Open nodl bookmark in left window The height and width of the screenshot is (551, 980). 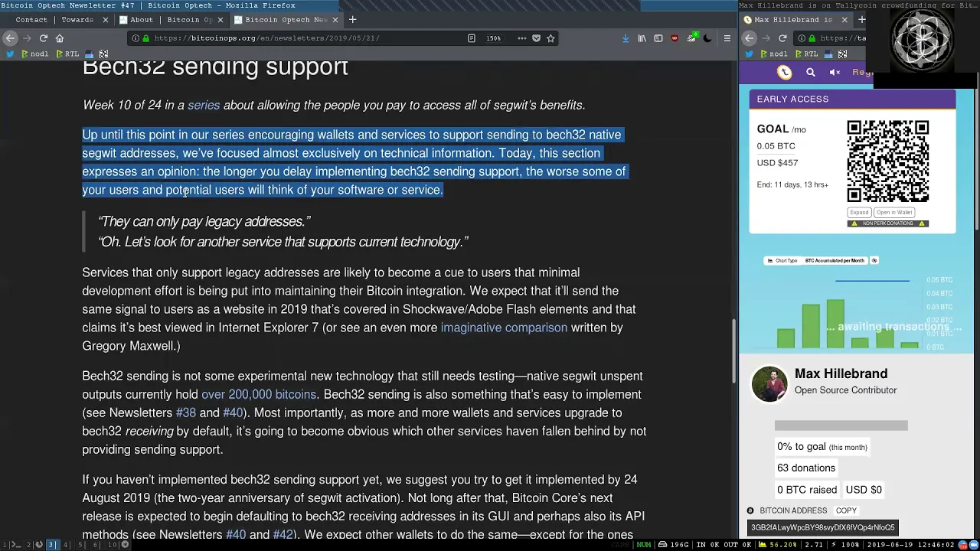pyautogui.click(x=35, y=54)
